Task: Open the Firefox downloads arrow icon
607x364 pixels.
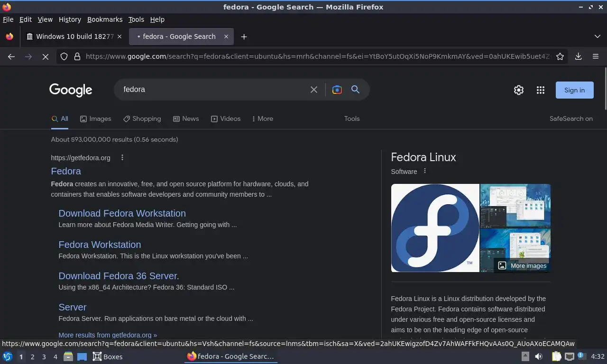Action: tap(579, 56)
